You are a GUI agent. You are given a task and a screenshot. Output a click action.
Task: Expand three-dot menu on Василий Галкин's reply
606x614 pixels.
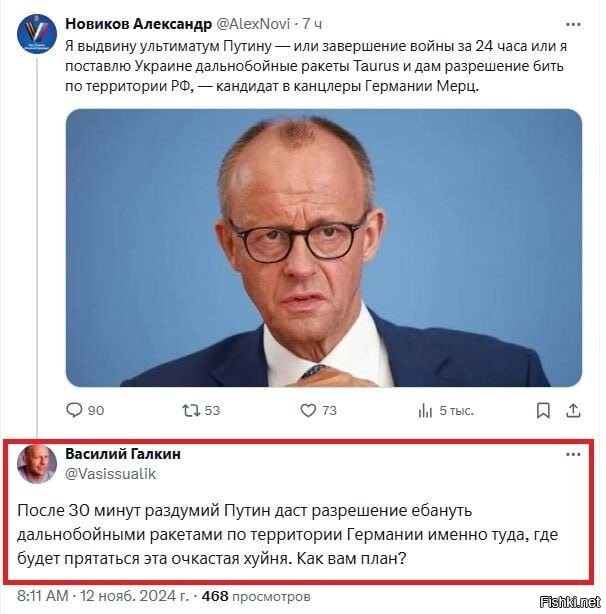click(x=573, y=455)
